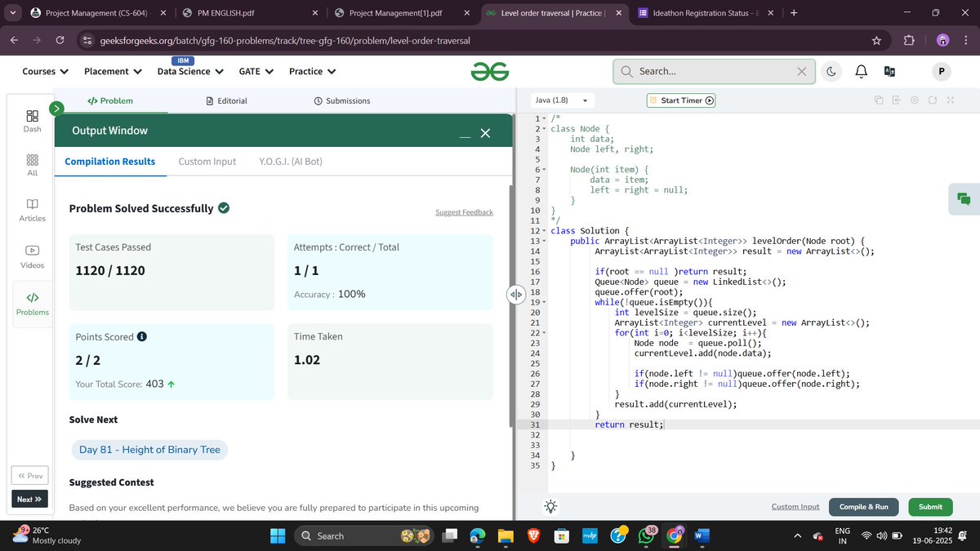
Task: Open the Videos sidebar icon
Action: tap(32, 257)
